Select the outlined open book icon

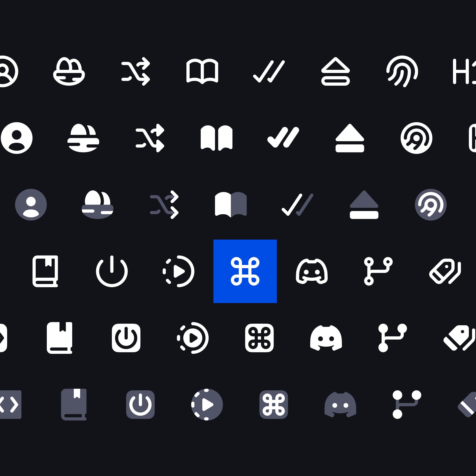202,71
